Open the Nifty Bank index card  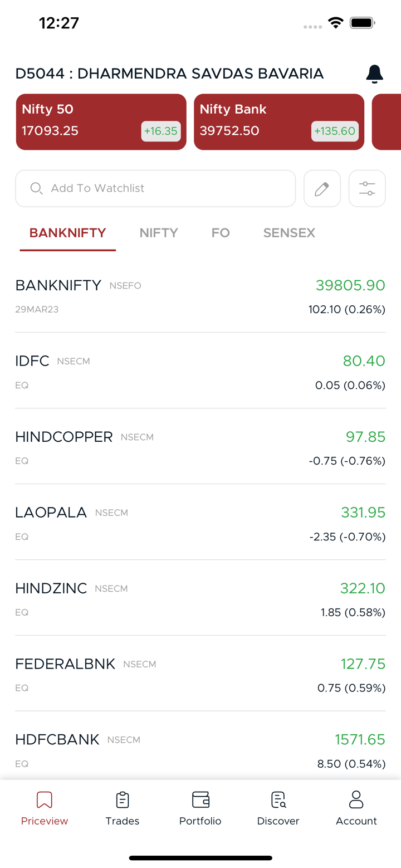point(278,122)
